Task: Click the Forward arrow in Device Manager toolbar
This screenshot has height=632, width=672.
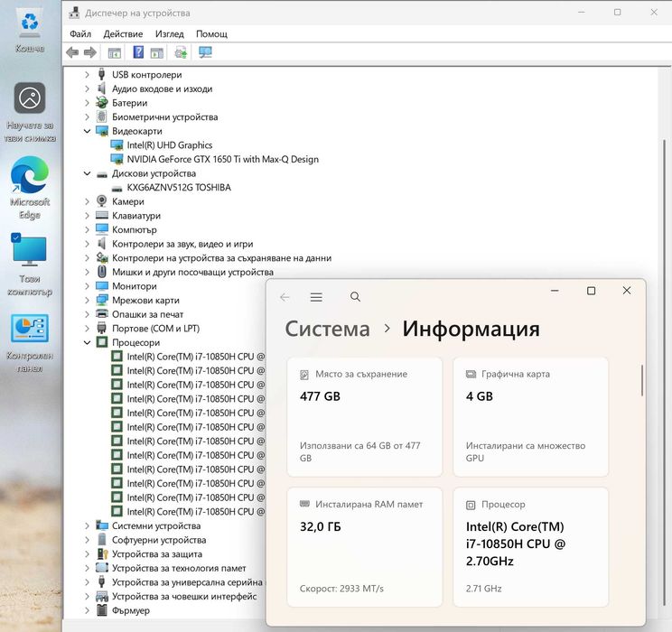Action: coord(90,52)
